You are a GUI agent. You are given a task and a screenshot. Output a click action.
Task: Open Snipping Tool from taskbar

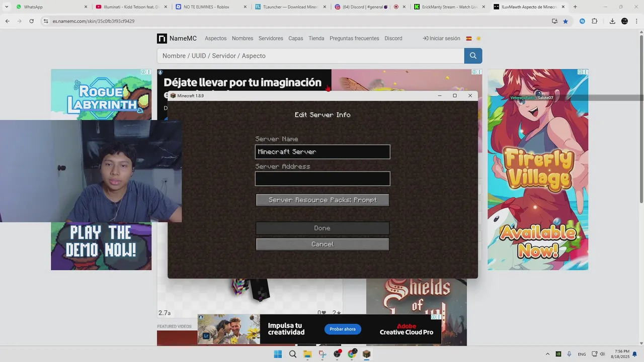pos(323,354)
